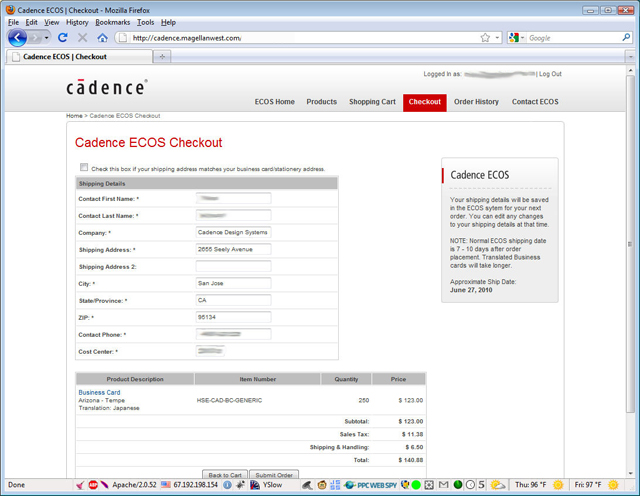The width and height of the screenshot is (640, 496).
Task: Open the address bar history dropdown arrow
Action: (497, 38)
